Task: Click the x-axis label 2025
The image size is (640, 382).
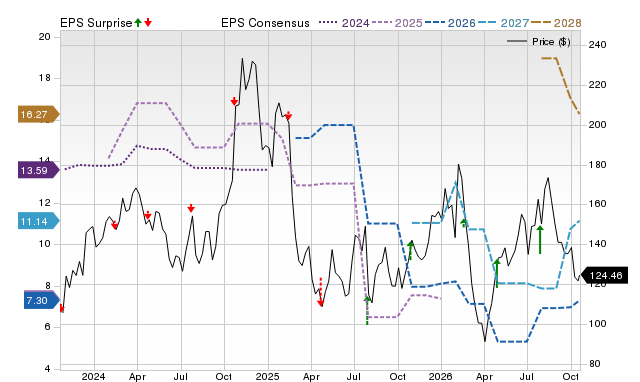Action: click(267, 376)
